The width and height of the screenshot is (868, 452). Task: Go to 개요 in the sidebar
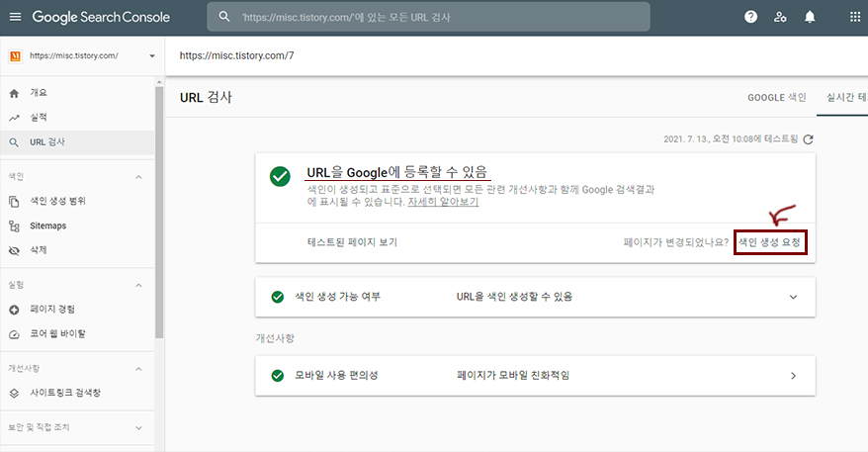[77, 93]
